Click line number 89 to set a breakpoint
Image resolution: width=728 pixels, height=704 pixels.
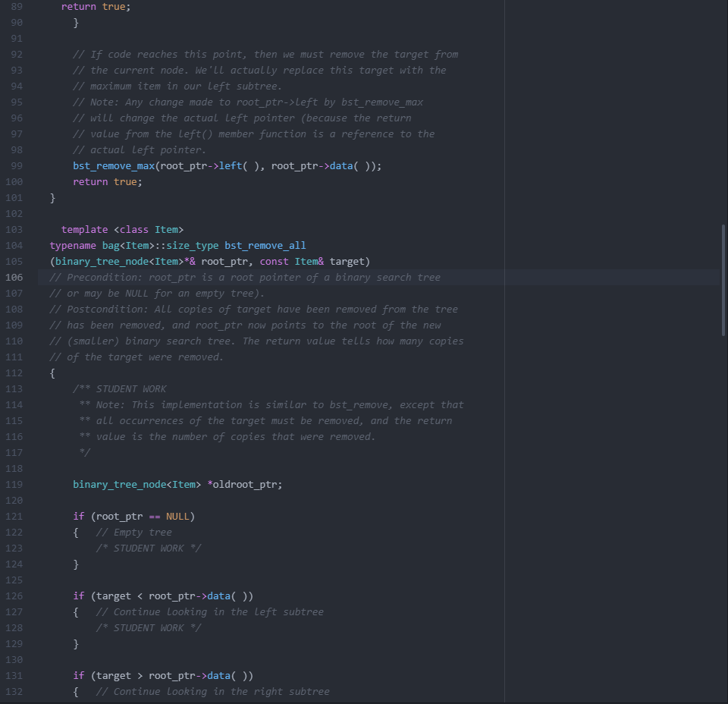tap(17, 6)
